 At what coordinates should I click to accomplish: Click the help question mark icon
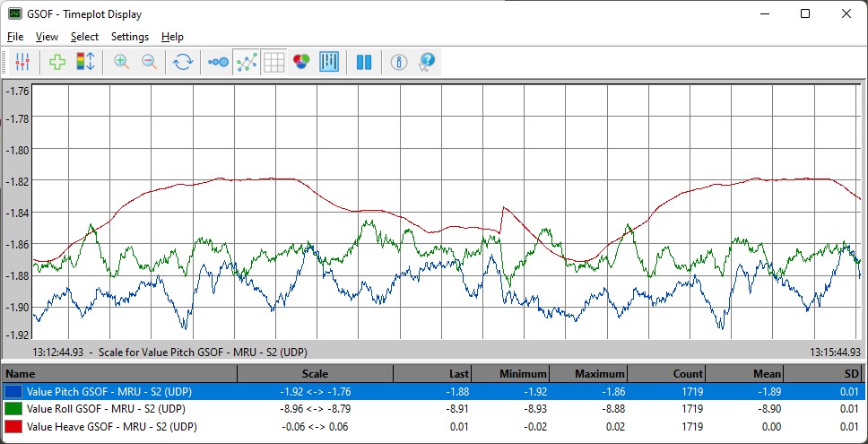point(427,62)
